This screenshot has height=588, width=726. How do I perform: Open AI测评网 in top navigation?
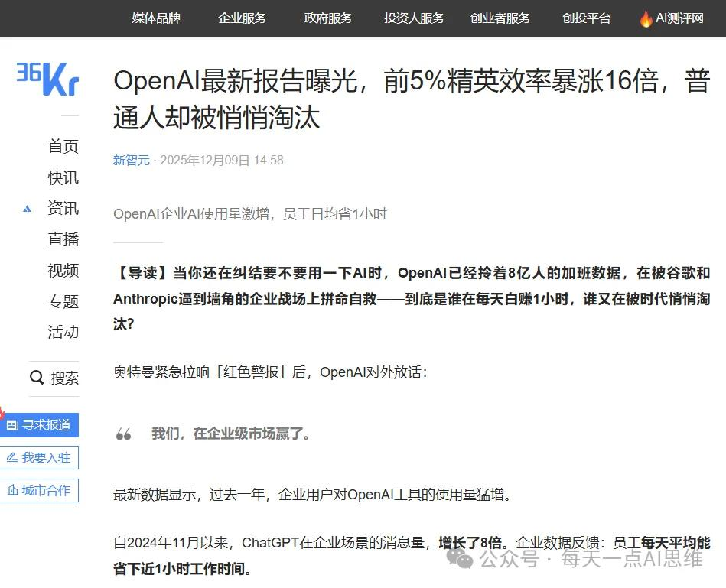coord(679,18)
